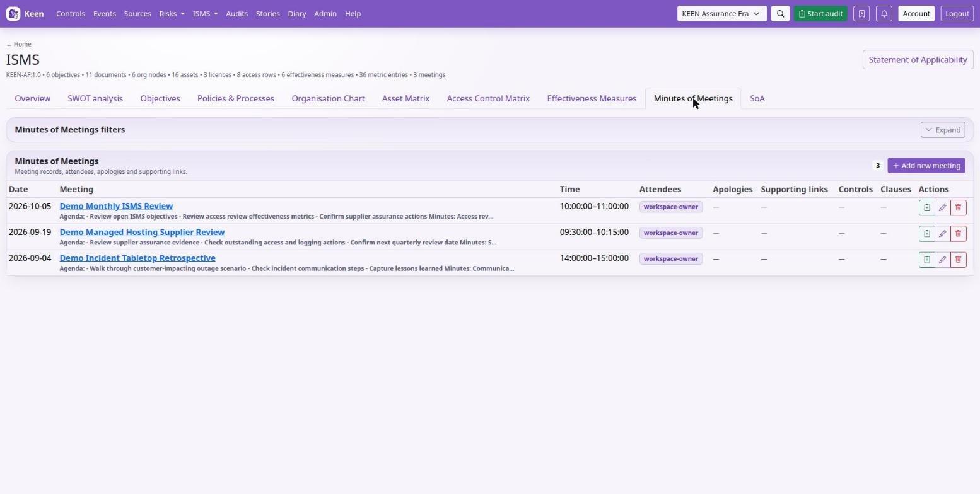980x494 pixels.
Task: Delete the Demo Managed Hosting Supplier Review meeting
Action: (x=958, y=234)
